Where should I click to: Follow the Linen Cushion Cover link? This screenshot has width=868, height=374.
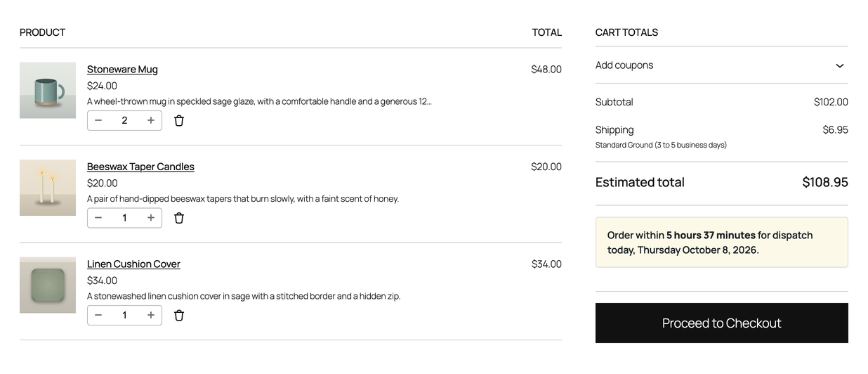pyautogui.click(x=133, y=264)
